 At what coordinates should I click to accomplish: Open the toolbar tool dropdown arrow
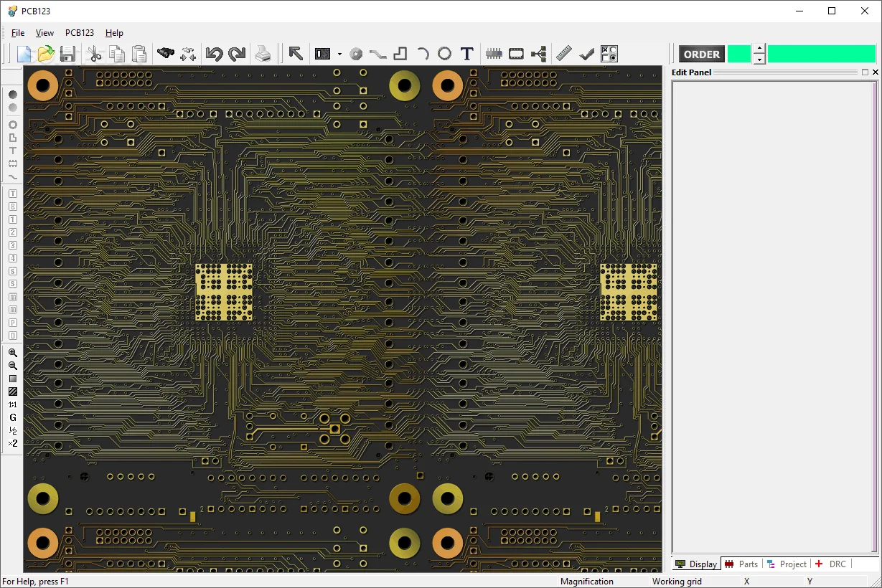(339, 53)
